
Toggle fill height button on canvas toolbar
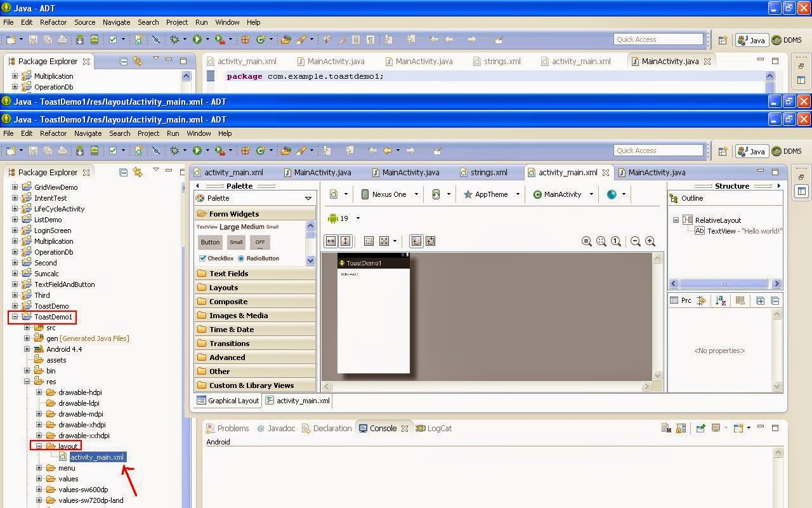345,241
